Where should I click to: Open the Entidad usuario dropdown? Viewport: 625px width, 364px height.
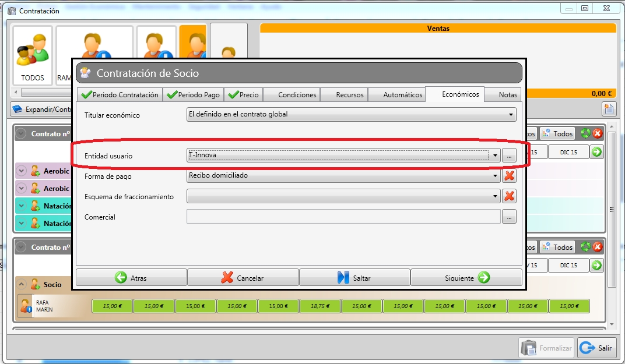(343, 156)
